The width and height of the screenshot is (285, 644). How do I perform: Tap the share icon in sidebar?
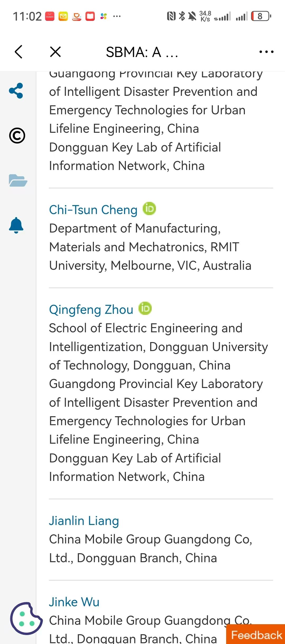pyautogui.click(x=16, y=91)
